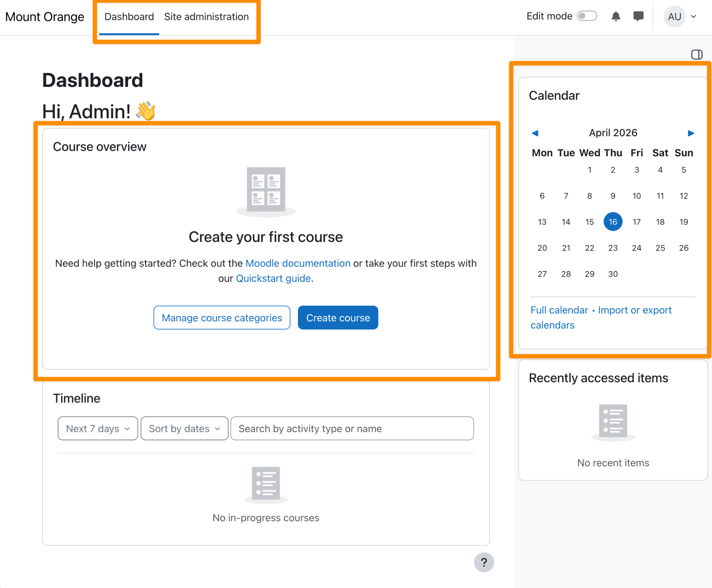This screenshot has width=712, height=588.
Task: Open the messaging chat bubble icon
Action: [638, 16]
